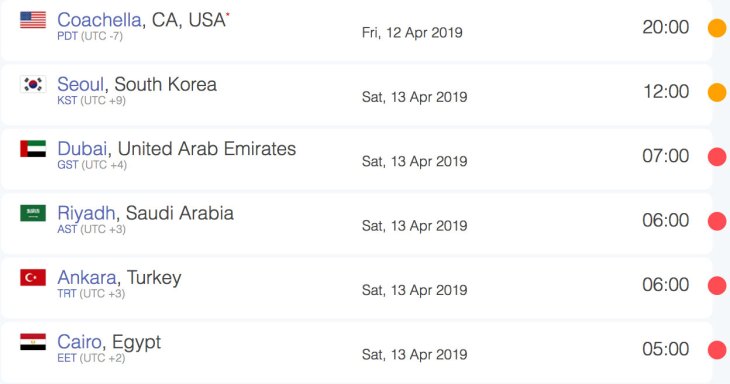The width and height of the screenshot is (730, 384).
Task: Open the Dubai city link
Action: point(82,148)
